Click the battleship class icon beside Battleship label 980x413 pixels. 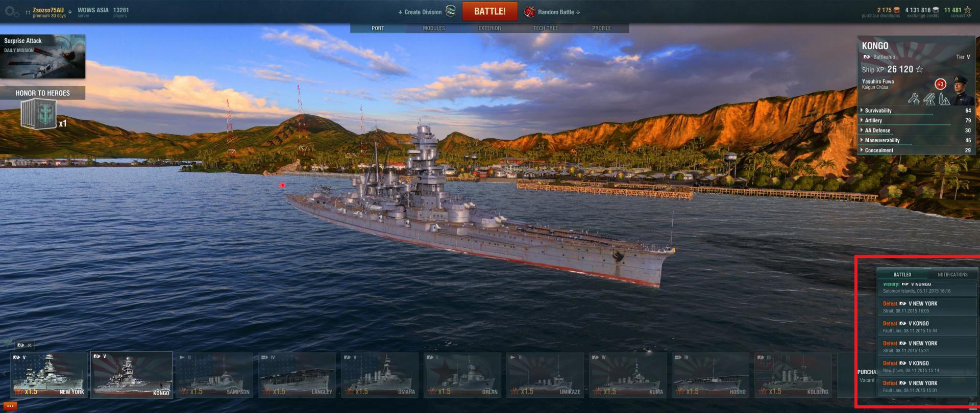click(x=867, y=57)
